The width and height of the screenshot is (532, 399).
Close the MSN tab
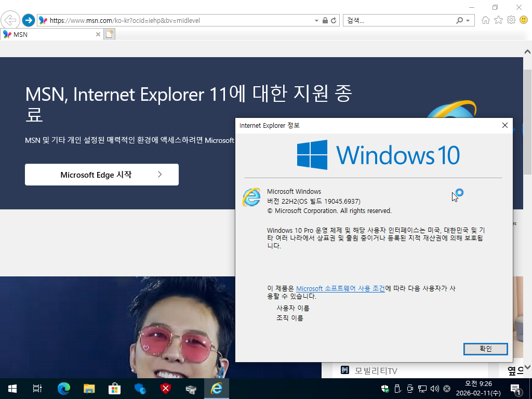tap(98, 34)
